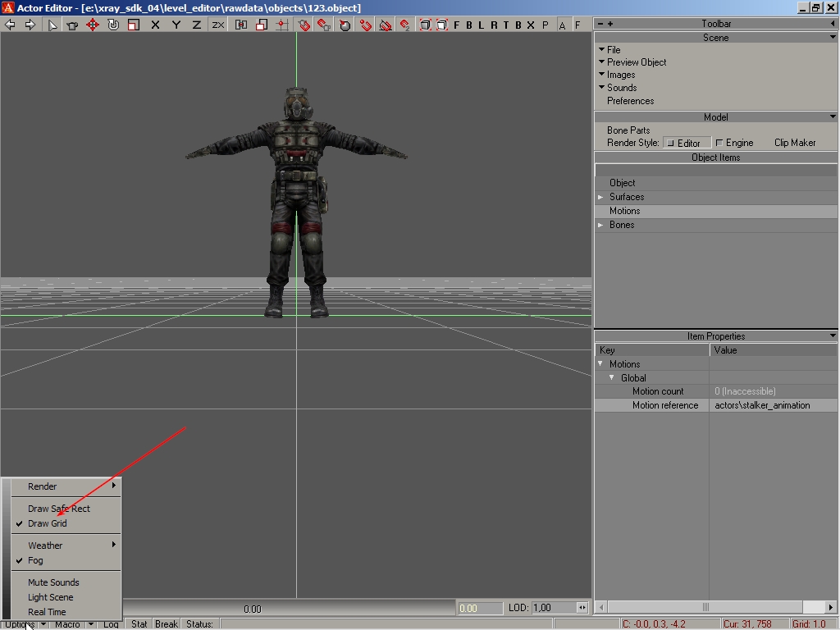Select Plane camera mode P button

pos(546,25)
